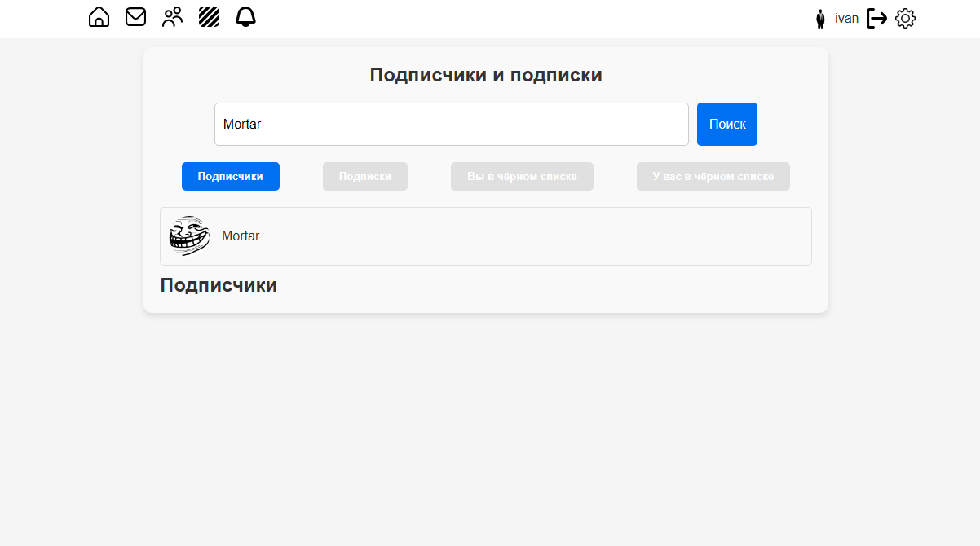
Task: Log out using the exit arrow icon
Action: click(x=876, y=18)
